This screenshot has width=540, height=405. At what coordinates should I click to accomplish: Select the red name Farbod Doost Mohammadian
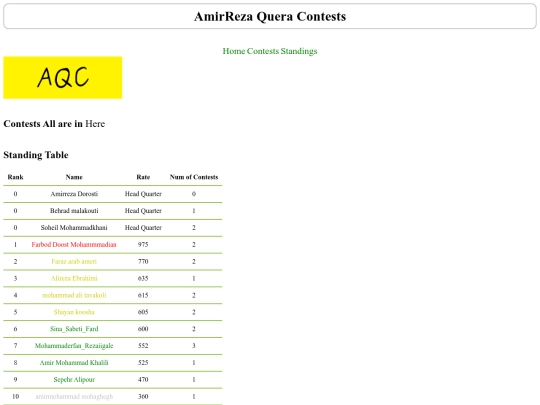(x=74, y=245)
